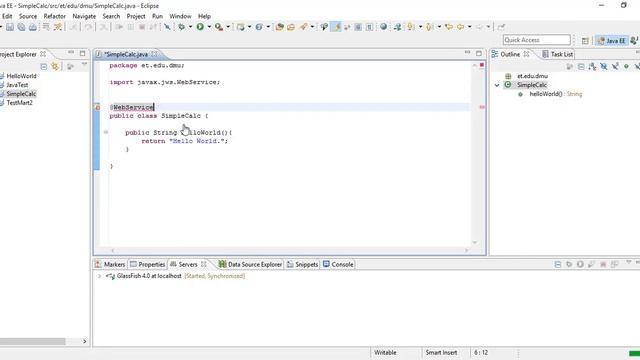640x360 pixels.
Task: Toggle Hide Fields in Outline toolbar
Action: [604, 67]
